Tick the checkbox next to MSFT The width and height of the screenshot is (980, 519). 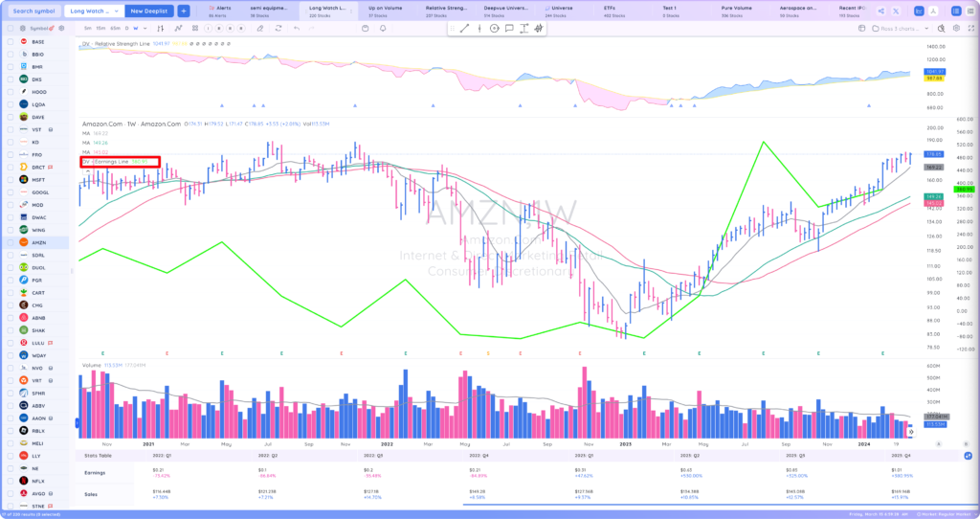pyautogui.click(x=10, y=179)
